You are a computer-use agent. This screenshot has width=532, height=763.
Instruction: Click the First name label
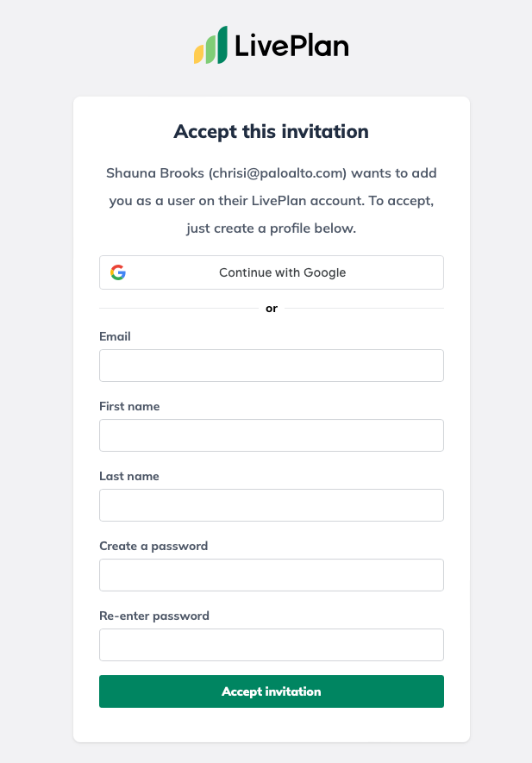129,406
